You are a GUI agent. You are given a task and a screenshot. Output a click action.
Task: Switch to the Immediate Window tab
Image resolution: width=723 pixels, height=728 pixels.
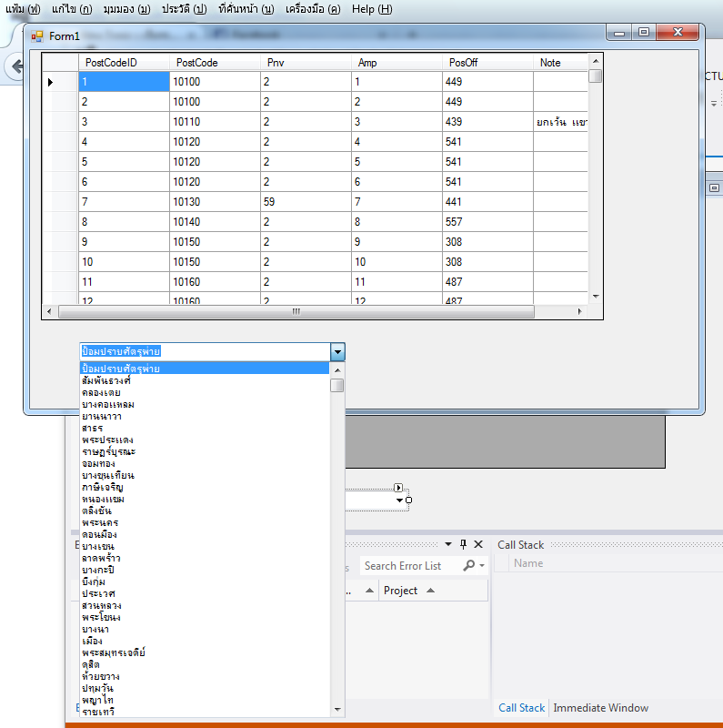point(600,708)
